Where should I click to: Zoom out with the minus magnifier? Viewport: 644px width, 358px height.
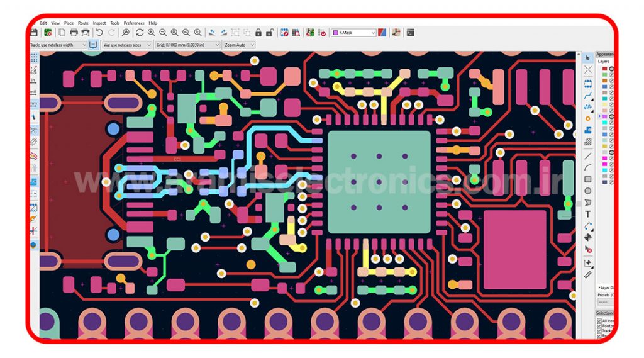pyautogui.click(x=163, y=33)
